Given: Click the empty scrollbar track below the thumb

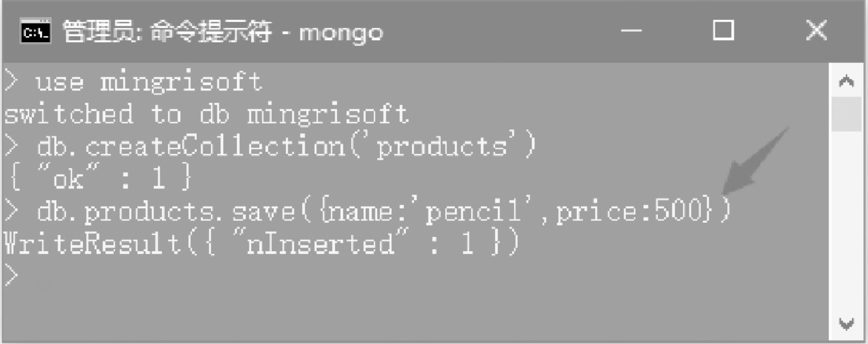Looking at the screenshot, I should coord(847,220).
